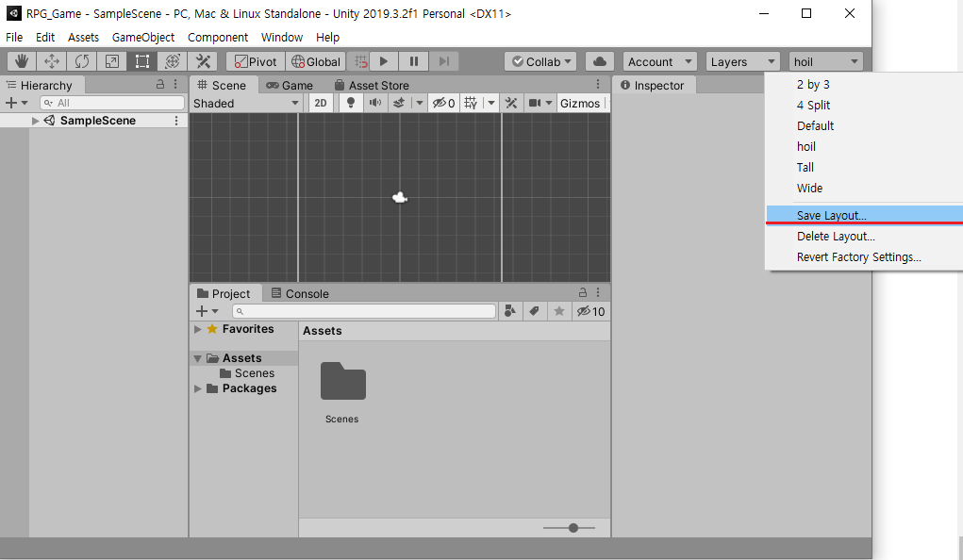Click the Step frame button
This screenshot has width=963, height=560.
[x=444, y=61]
